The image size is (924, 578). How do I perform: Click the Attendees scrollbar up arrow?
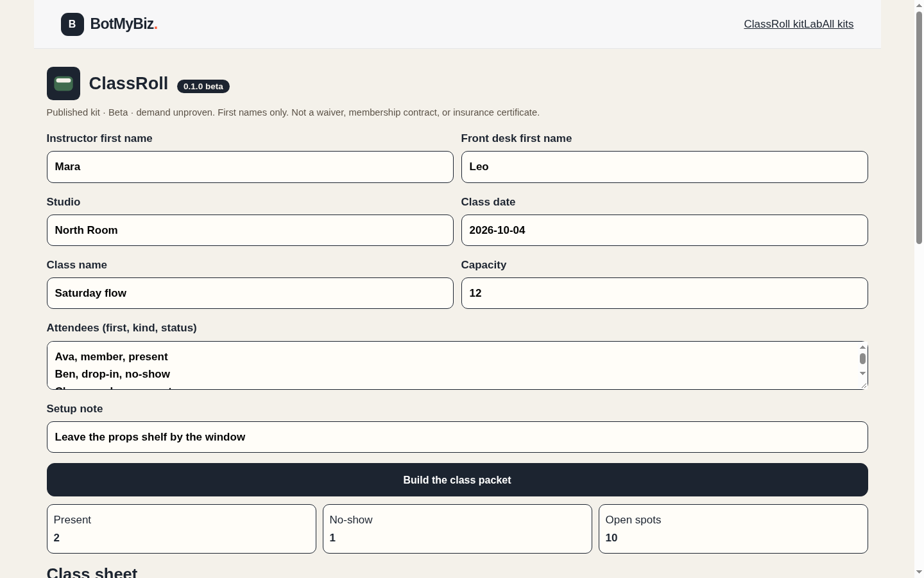click(862, 347)
